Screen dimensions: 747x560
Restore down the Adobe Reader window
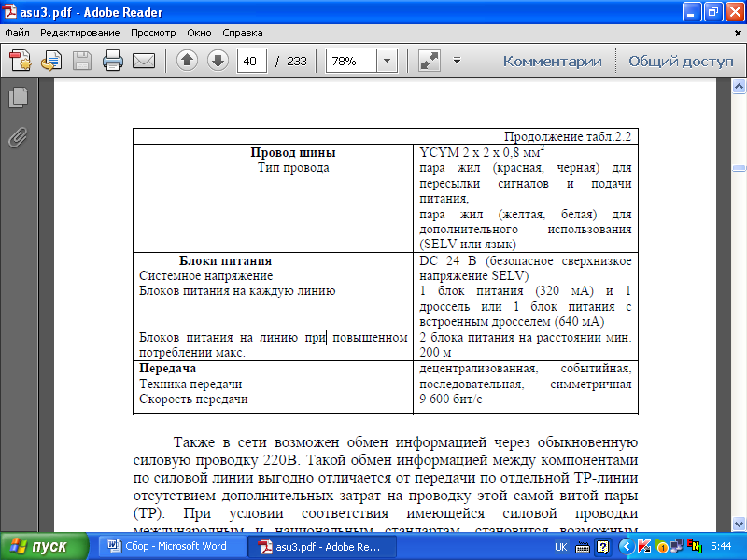713,12
